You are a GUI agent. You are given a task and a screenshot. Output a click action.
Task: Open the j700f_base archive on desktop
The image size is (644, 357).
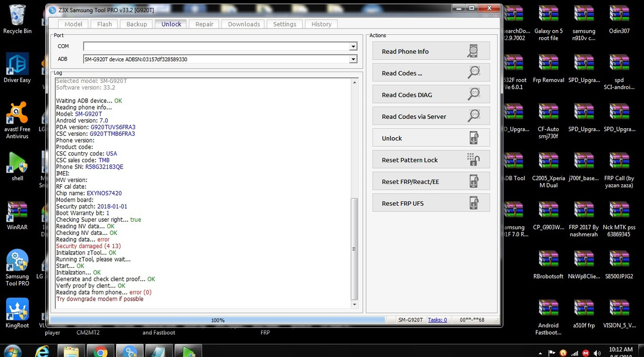pos(584,167)
